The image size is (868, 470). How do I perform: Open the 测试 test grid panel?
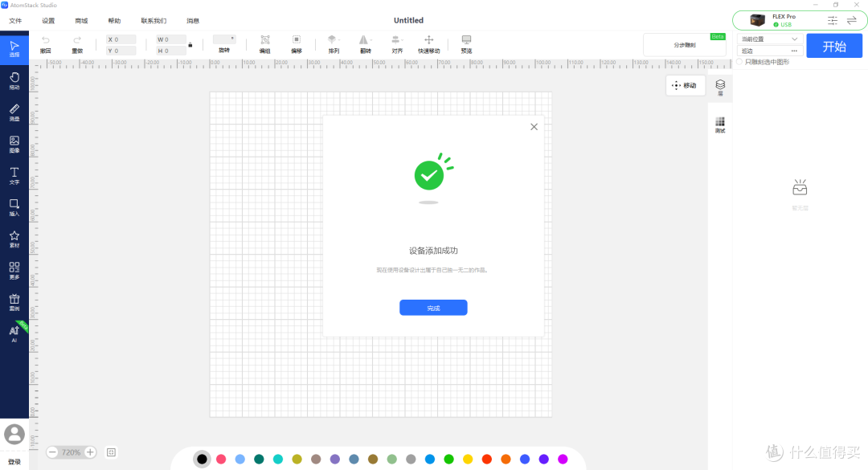tap(720, 125)
